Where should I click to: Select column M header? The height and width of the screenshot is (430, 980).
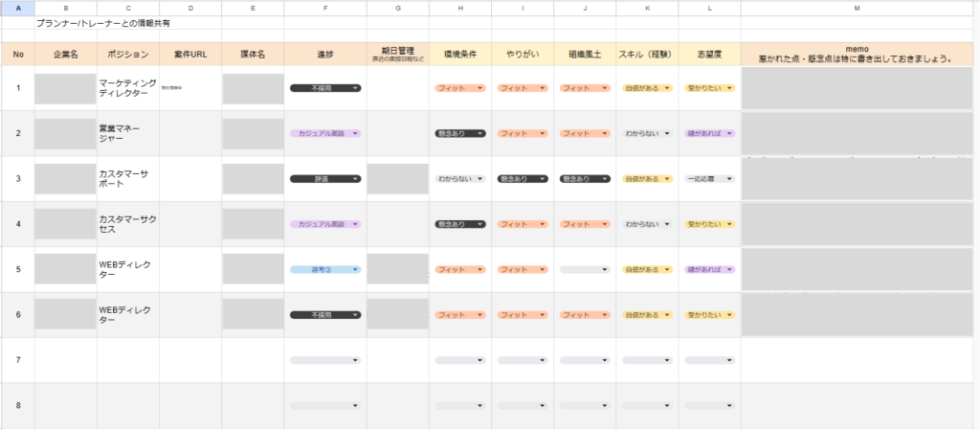click(857, 8)
